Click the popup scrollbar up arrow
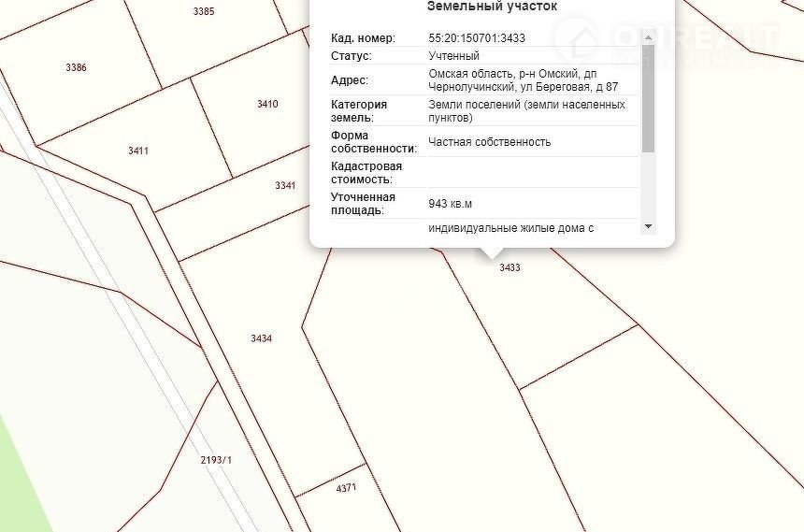 coord(648,38)
